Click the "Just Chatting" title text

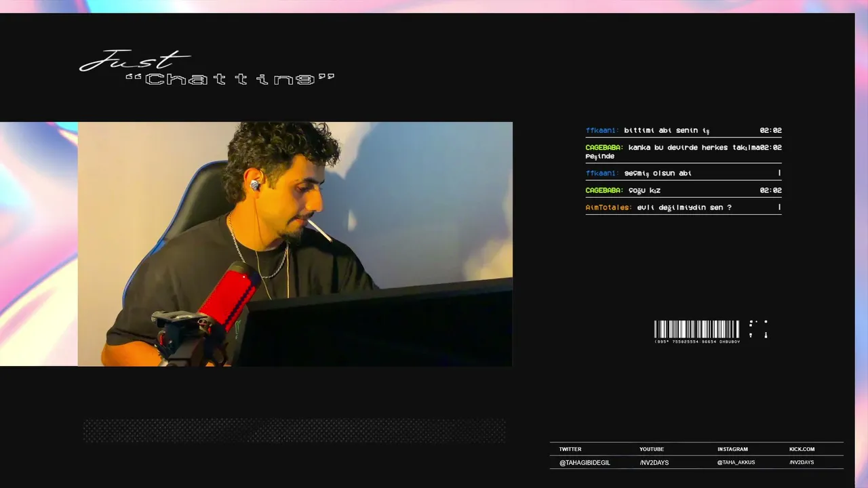pos(208,69)
